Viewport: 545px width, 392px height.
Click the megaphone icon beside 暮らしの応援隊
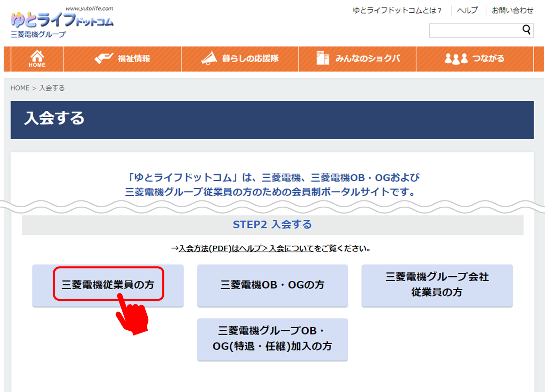(209, 58)
